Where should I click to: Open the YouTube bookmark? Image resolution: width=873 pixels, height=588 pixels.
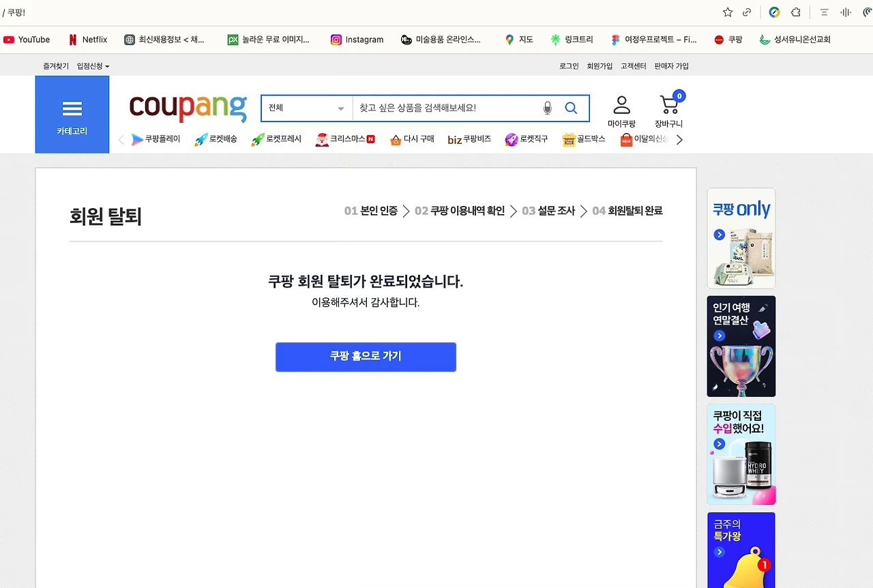click(27, 40)
